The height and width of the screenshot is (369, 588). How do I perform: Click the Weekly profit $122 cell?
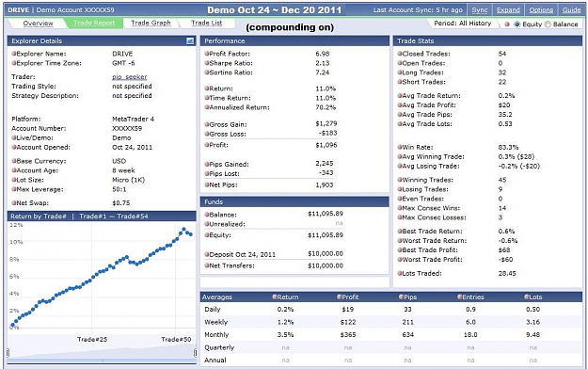[347, 322]
